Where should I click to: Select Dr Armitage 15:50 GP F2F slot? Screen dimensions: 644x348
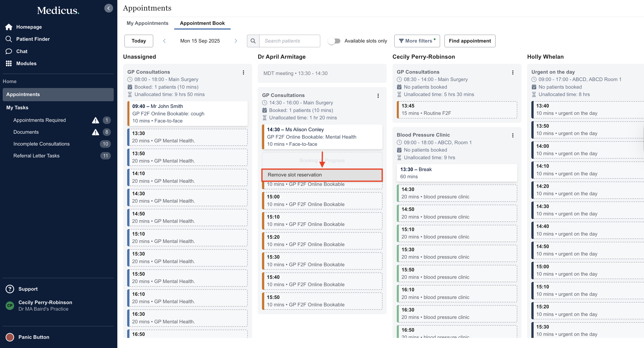(322, 301)
